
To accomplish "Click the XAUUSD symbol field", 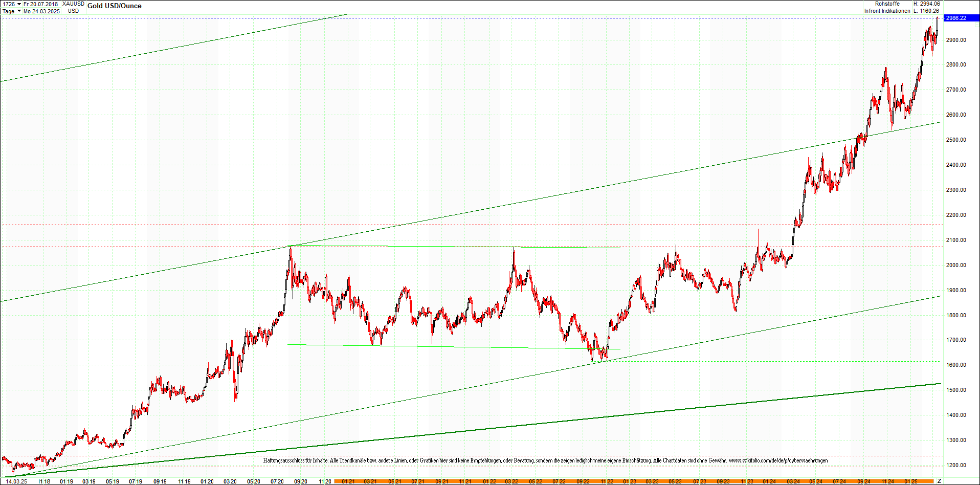I will coord(73,4).
